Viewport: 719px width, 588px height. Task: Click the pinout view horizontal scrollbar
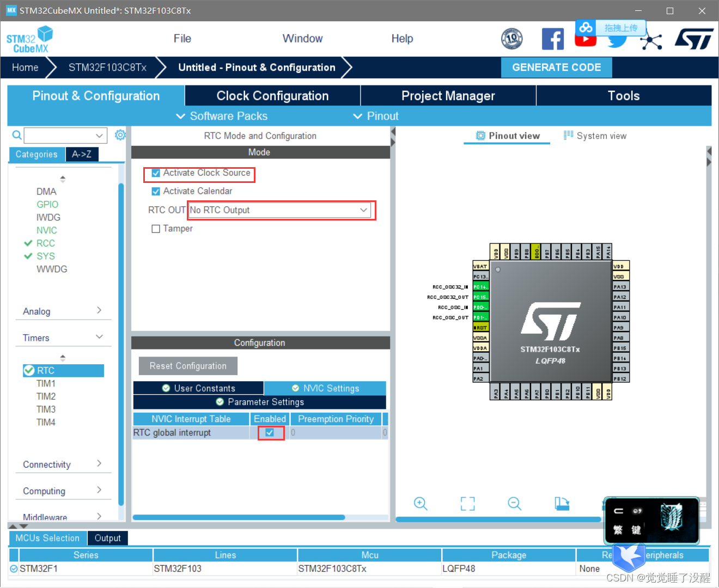pyautogui.click(x=498, y=519)
